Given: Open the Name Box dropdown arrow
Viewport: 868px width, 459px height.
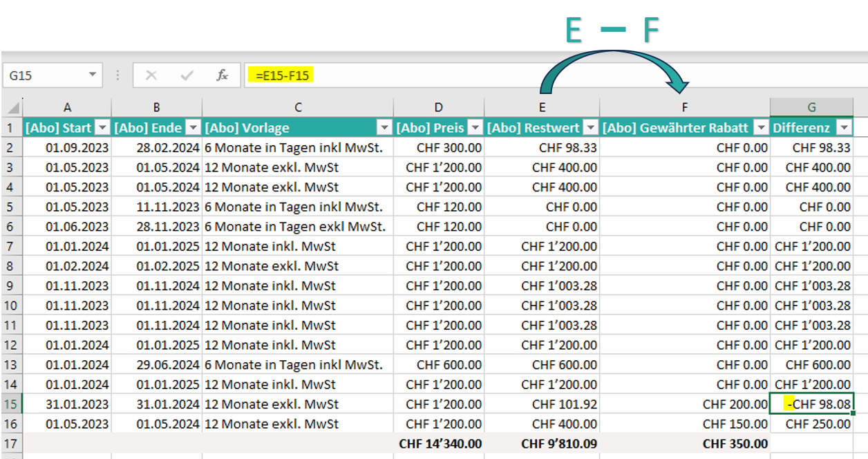Looking at the screenshot, I should tap(92, 75).
